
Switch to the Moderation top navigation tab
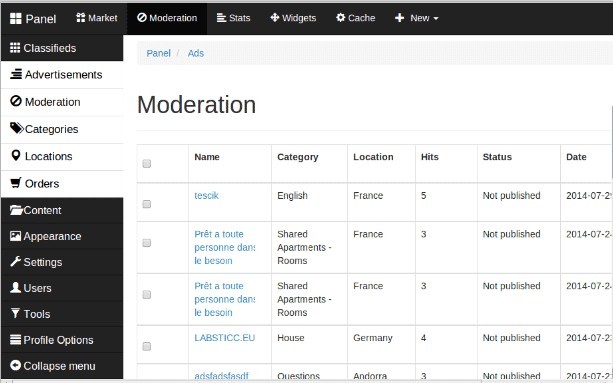point(167,18)
